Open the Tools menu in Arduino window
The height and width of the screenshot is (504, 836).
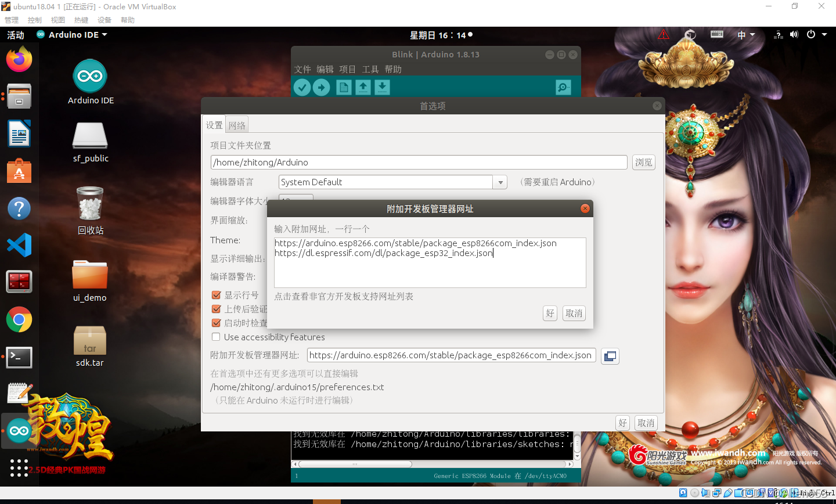click(x=370, y=69)
